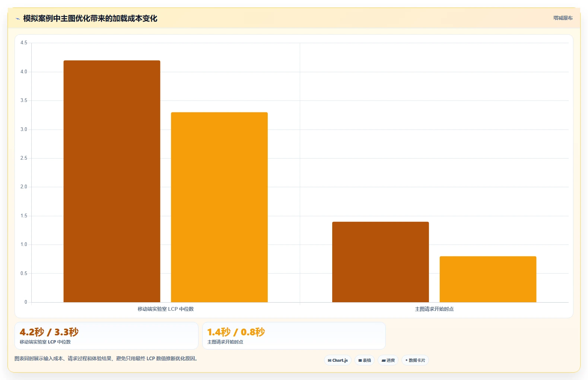588x380 pixels.
Task: Open the 1.4秒 / 0.8秒 data card
Action: click(x=294, y=336)
